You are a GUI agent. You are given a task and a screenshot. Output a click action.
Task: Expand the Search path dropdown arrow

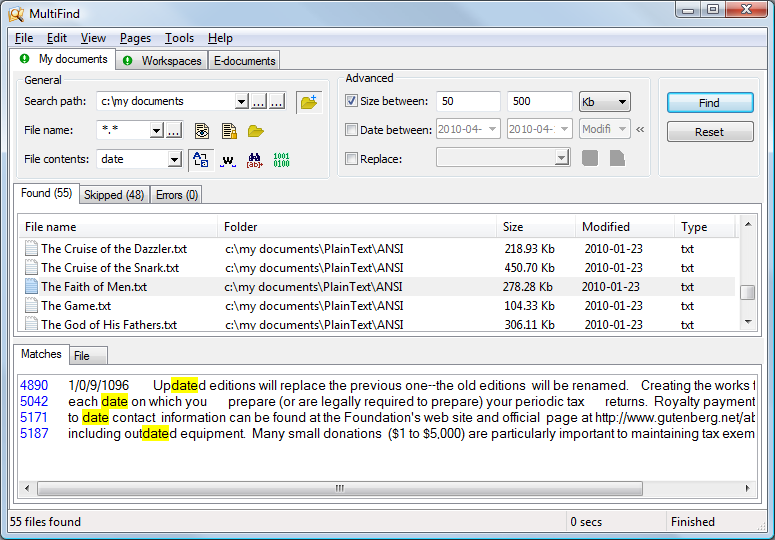pyautogui.click(x=241, y=101)
